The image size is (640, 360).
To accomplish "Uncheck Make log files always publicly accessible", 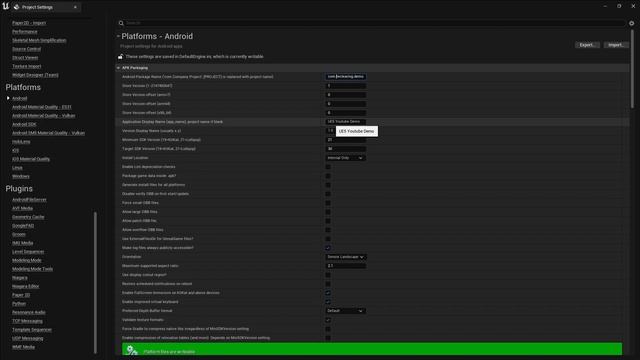I will click(328, 248).
